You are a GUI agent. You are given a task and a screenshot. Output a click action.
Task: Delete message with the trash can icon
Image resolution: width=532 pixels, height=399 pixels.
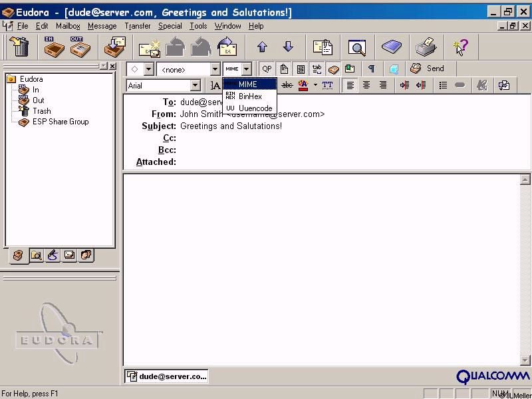click(x=19, y=47)
